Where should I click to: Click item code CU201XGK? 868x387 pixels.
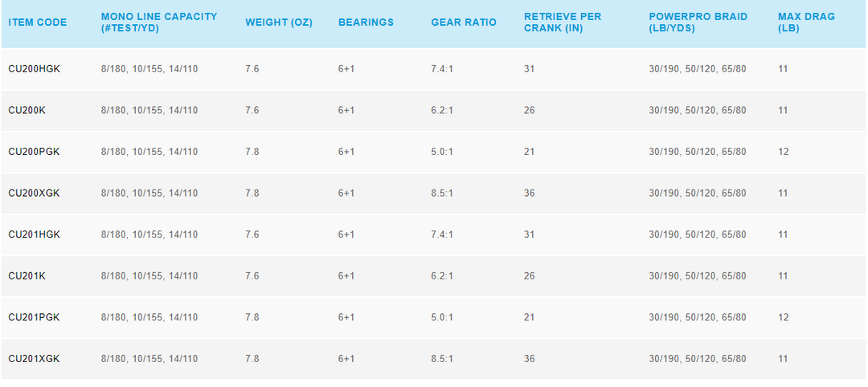[x=35, y=359]
